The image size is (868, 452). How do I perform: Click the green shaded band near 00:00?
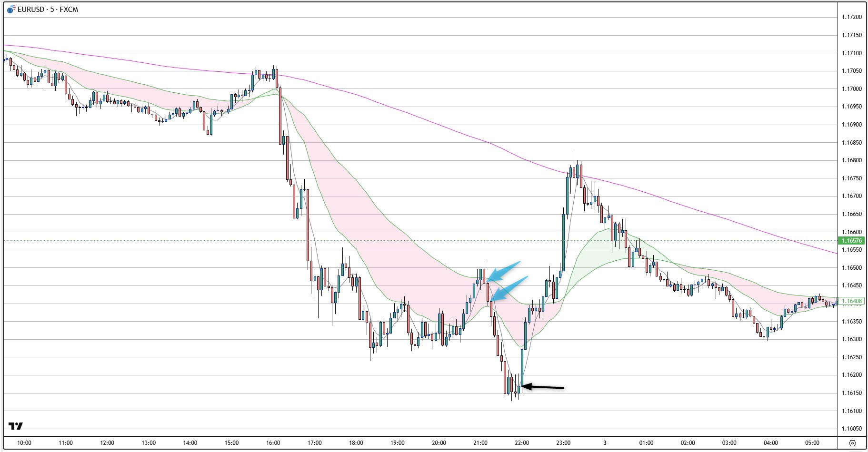(600, 247)
